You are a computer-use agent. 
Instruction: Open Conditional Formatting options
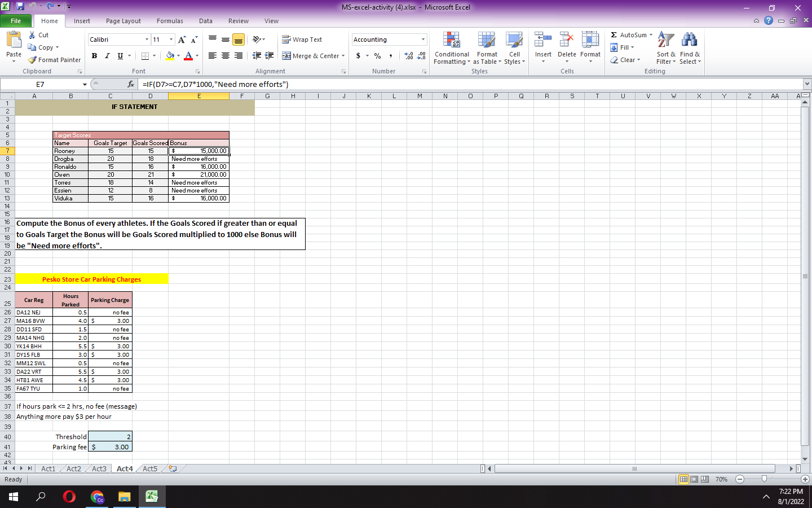pos(452,49)
